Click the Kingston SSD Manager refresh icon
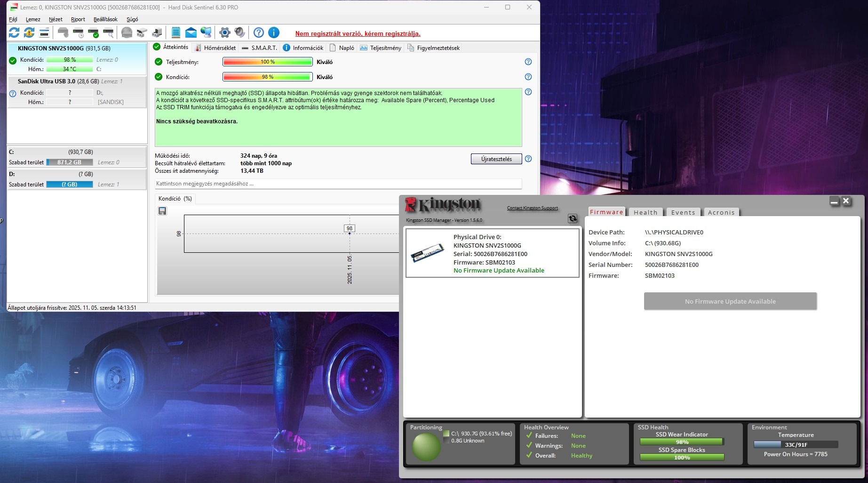 573,218
